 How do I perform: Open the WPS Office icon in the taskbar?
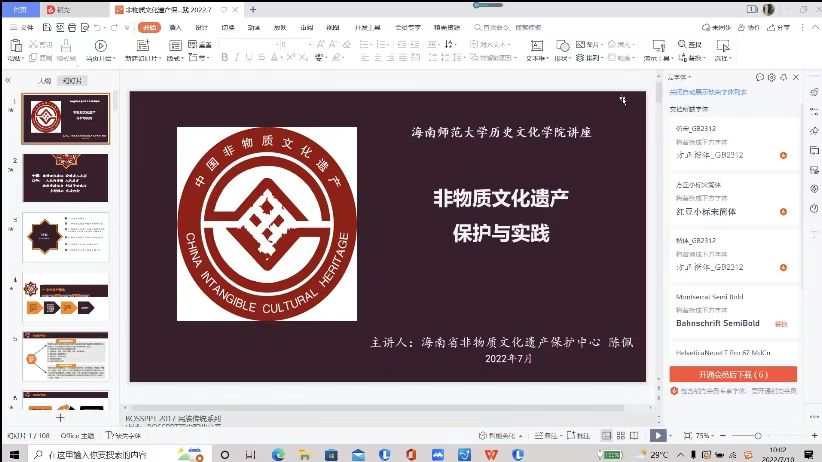(491, 454)
